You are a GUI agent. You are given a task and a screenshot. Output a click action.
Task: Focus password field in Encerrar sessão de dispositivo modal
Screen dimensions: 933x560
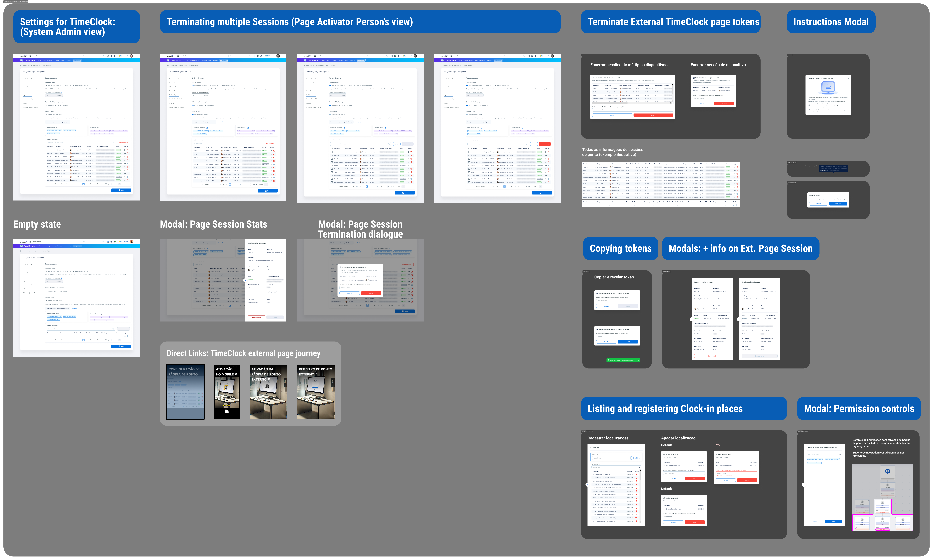[714, 98]
